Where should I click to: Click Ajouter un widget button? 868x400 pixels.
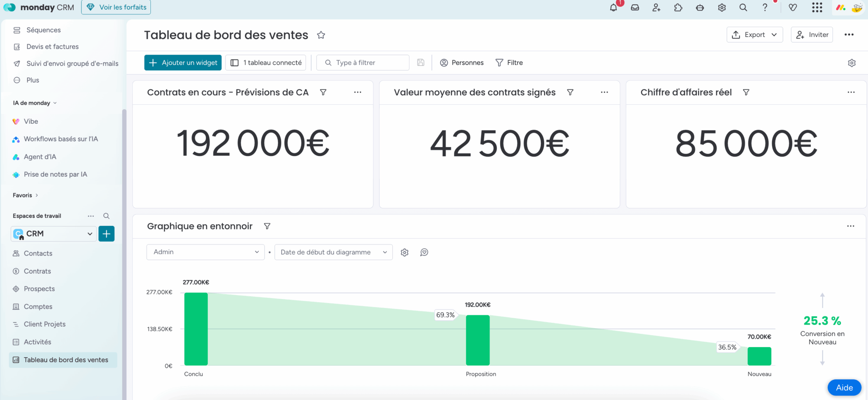point(183,63)
